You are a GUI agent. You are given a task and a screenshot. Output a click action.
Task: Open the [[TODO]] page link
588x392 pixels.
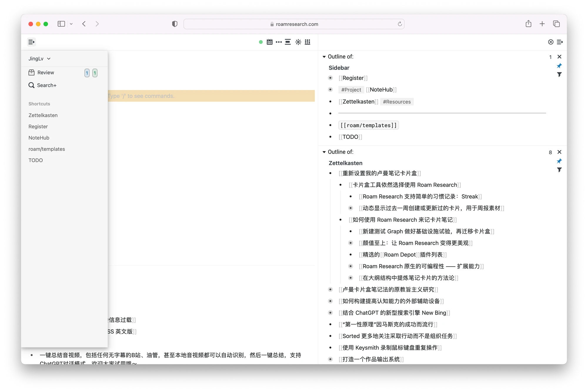coord(350,137)
